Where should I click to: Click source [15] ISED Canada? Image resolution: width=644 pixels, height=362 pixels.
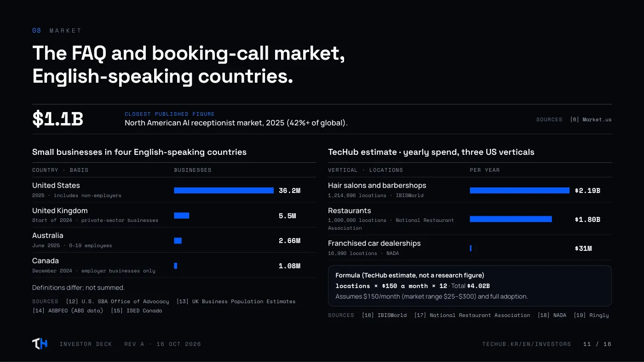point(137,311)
